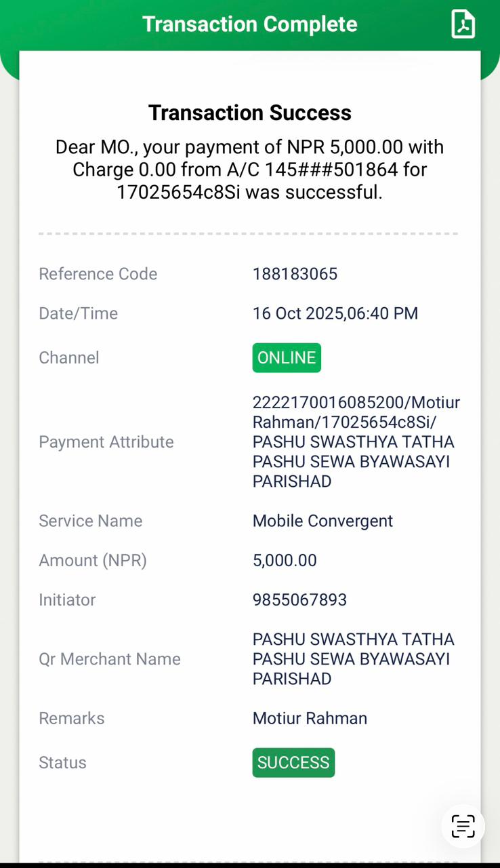Tap the ONLINE channel badge
500x868 pixels.
coord(287,358)
